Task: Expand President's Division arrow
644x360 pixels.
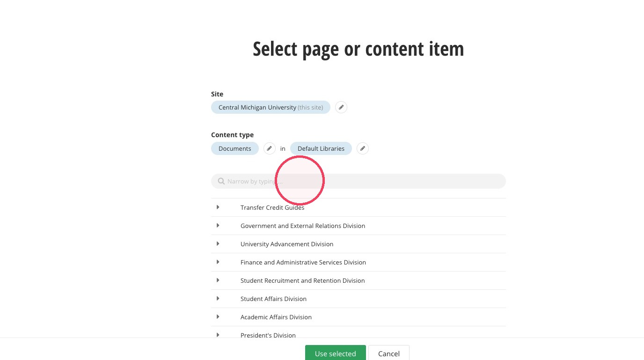Action: (218, 335)
